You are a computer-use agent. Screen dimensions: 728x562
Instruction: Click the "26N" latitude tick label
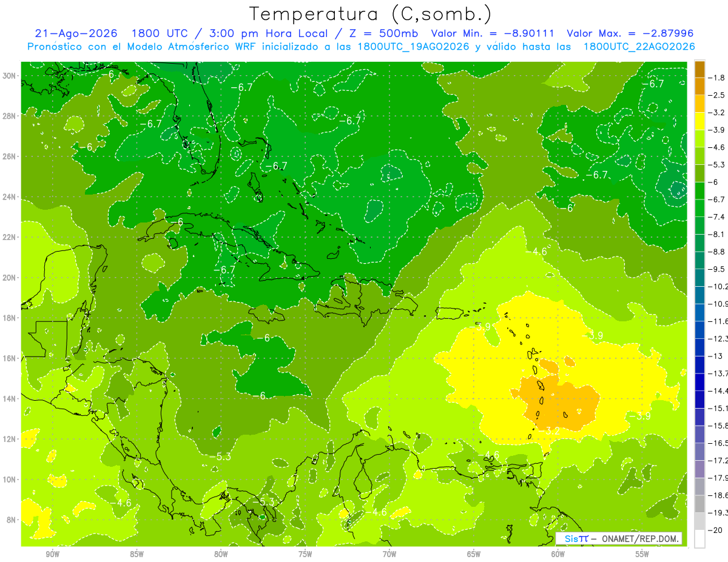[x=10, y=156]
